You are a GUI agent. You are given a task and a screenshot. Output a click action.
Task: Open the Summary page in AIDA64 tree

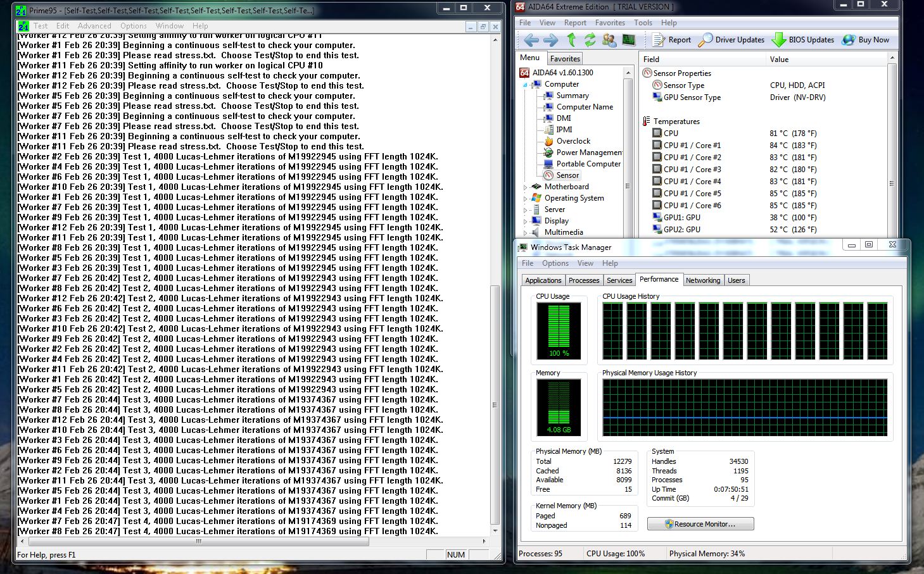[567, 96]
